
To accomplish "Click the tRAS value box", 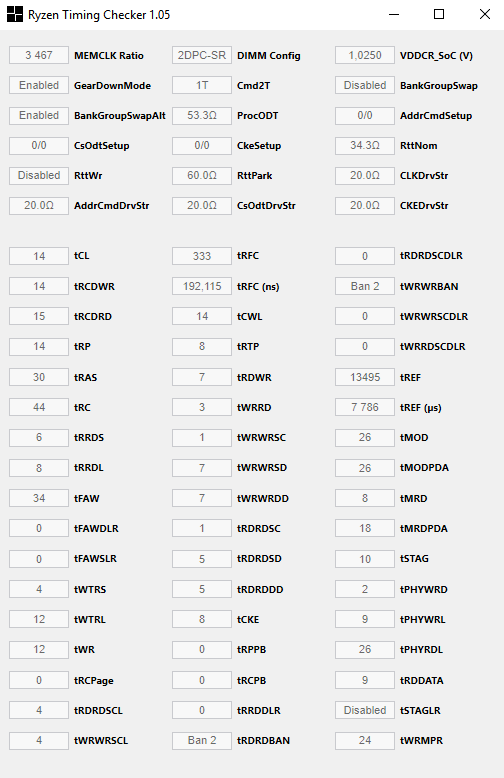I will coord(39,377).
